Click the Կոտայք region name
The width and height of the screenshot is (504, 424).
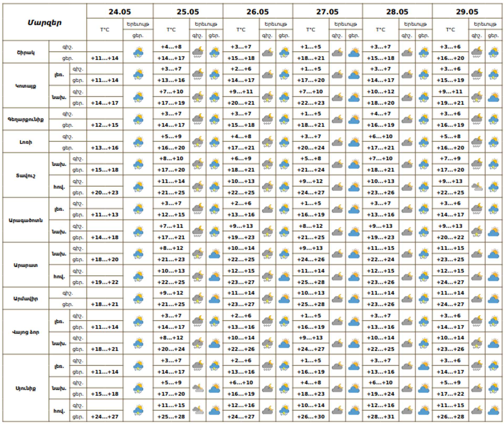(x=26, y=86)
